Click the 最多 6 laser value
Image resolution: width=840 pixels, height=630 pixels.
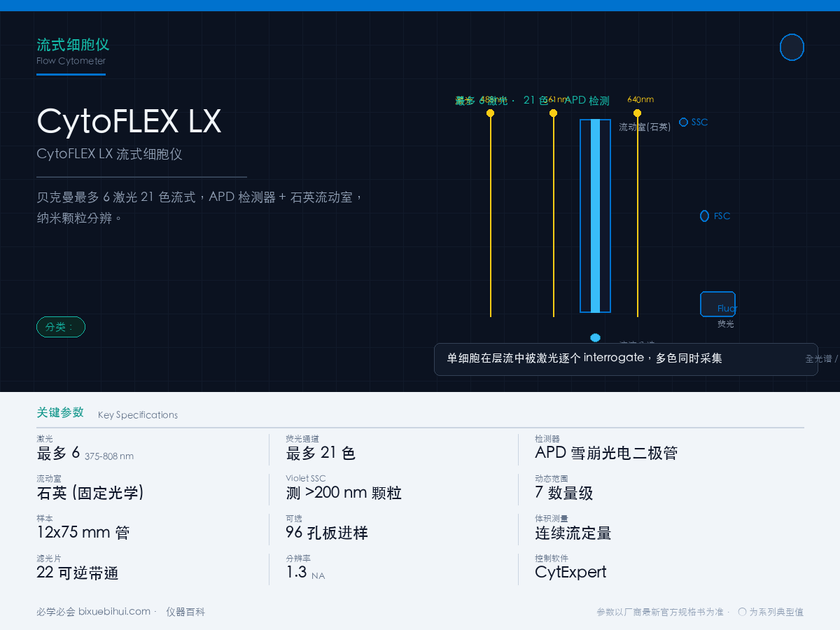click(x=58, y=453)
